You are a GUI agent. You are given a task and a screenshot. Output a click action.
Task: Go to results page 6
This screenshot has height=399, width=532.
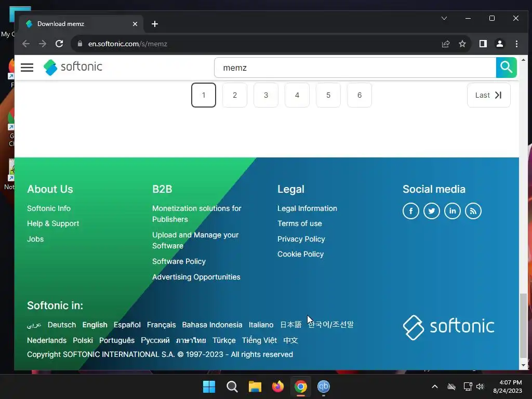click(x=360, y=95)
